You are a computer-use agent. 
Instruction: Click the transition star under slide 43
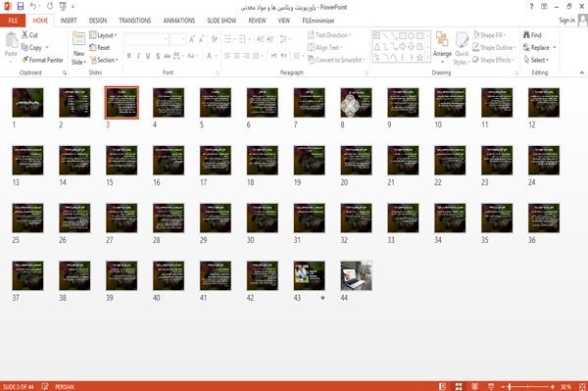322,298
